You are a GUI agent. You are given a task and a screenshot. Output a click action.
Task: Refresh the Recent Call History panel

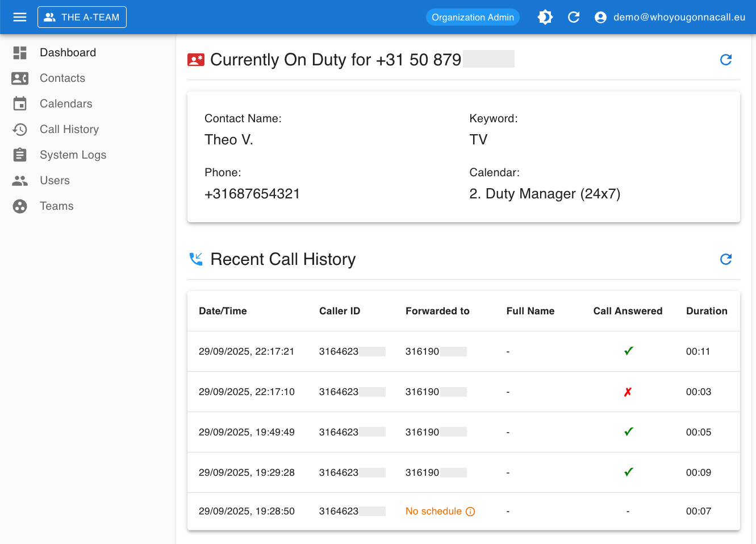(725, 259)
